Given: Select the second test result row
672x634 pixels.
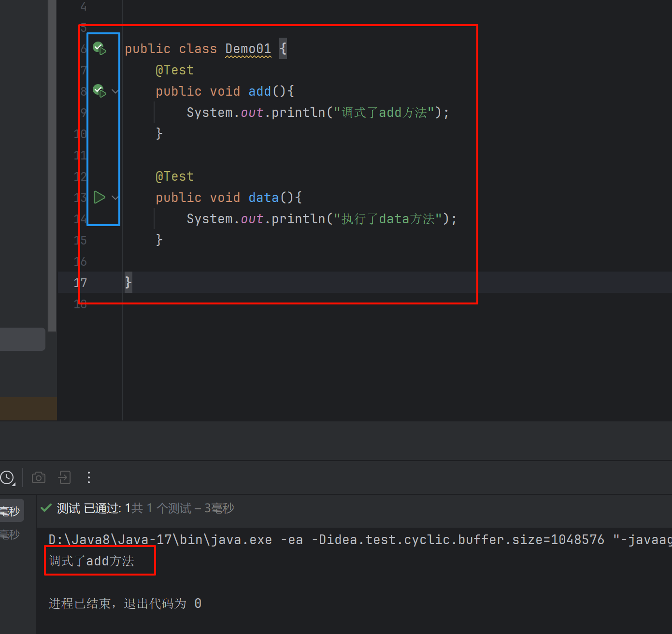Looking at the screenshot, I should [x=11, y=534].
